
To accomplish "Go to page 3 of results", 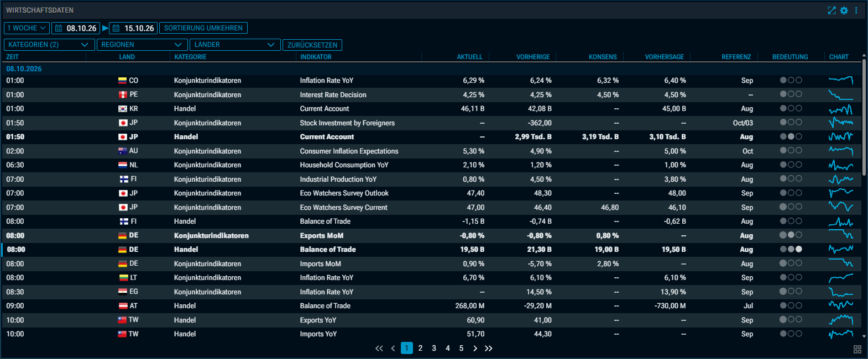I will coord(434,348).
